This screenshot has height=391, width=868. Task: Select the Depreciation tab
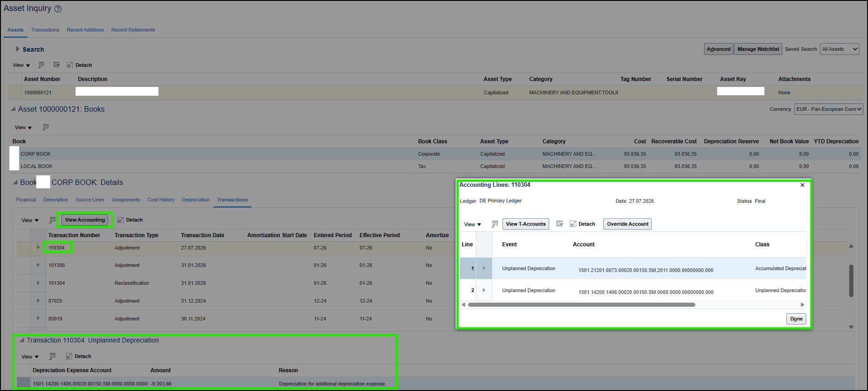coord(196,200)
